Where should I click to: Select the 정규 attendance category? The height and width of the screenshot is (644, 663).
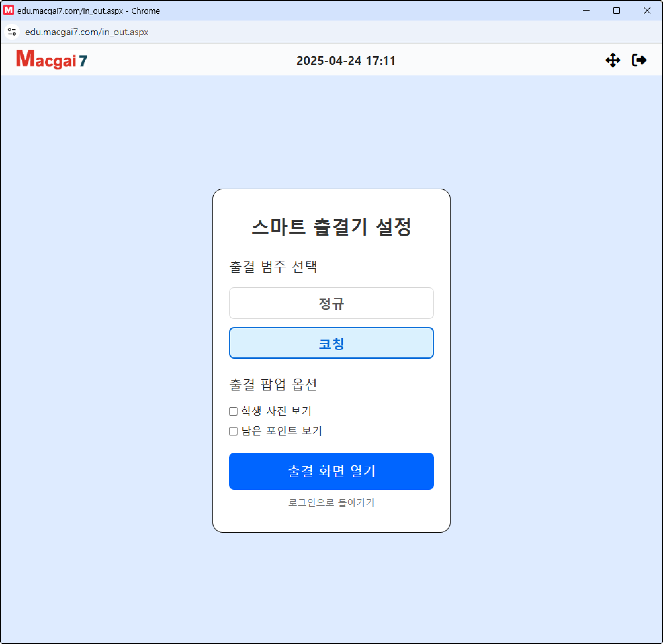[x=331, y=303]
